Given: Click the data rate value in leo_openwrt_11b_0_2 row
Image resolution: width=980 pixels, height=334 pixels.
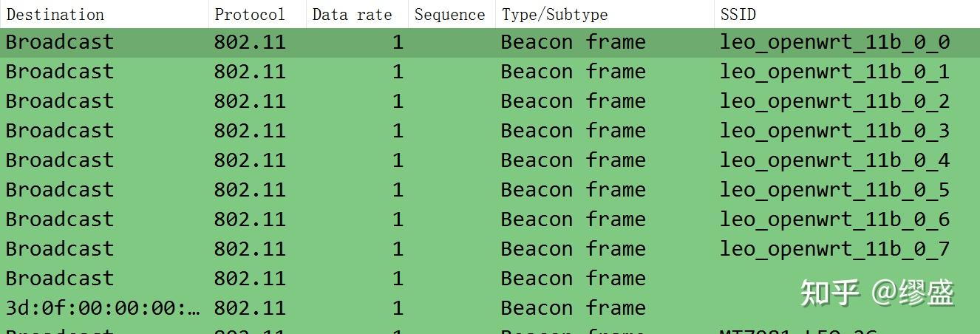Looking at the screenshot, I should coord(398,101).
